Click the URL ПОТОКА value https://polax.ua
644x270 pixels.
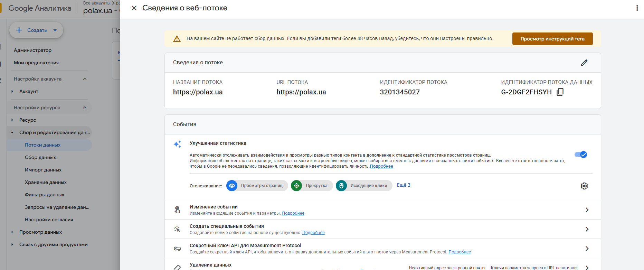pyautogui.click(x=301, y=92)
